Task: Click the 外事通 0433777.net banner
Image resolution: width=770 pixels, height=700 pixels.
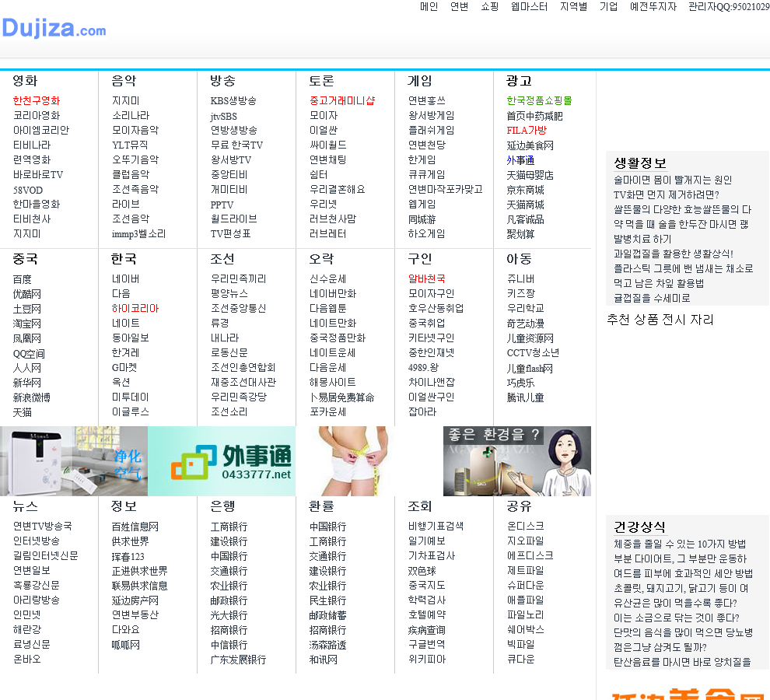Action: pos(222,460)
